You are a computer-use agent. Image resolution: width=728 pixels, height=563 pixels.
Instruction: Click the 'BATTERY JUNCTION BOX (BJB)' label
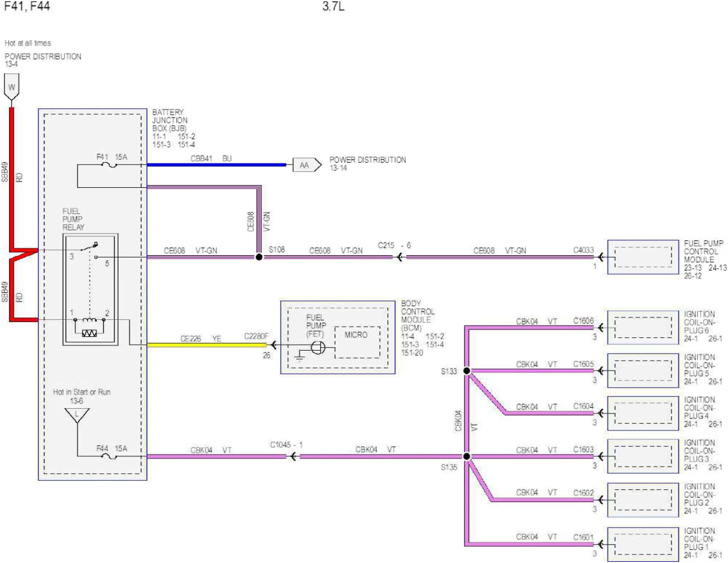pos(170,120)
